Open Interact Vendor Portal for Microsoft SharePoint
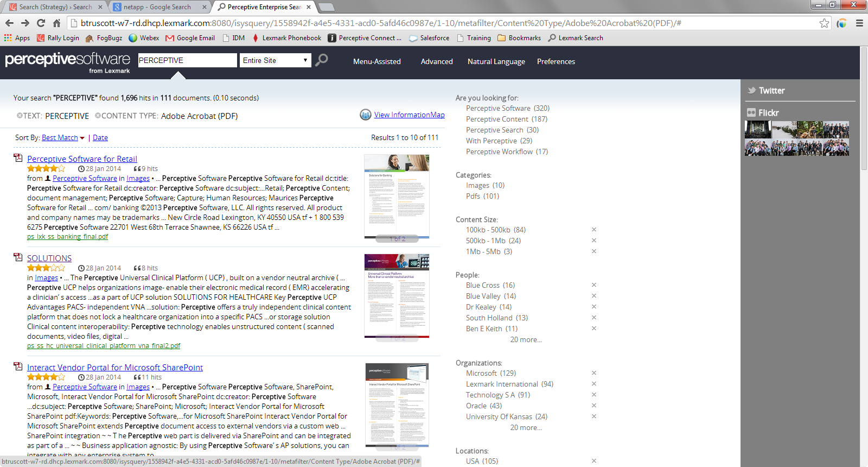The height and width of the screenshot is (467, 868). pos(115,367)
